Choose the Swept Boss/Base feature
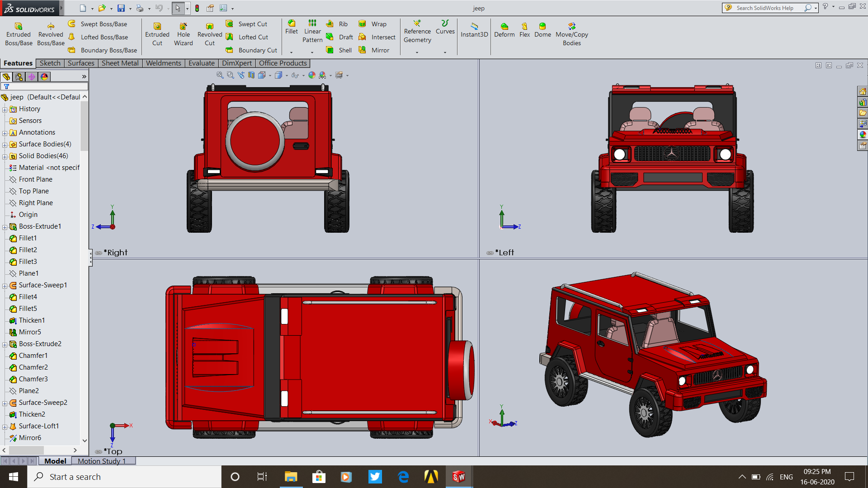 point(98,24)
